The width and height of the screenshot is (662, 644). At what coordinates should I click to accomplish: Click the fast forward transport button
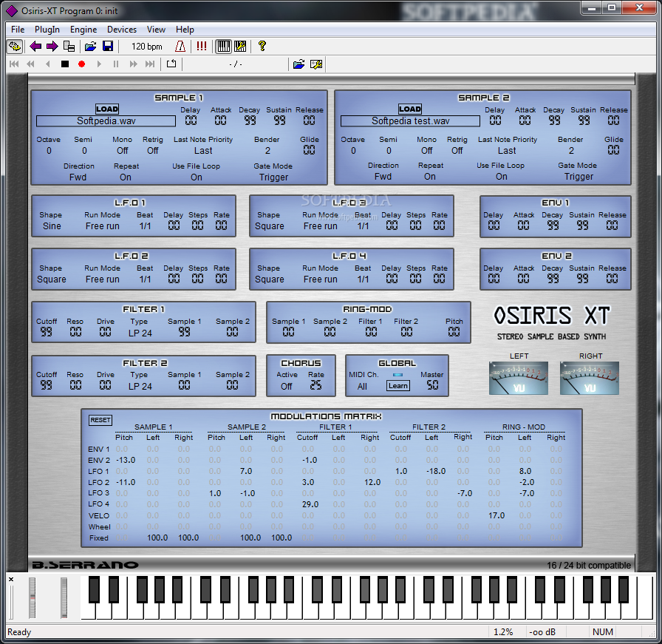134,64
